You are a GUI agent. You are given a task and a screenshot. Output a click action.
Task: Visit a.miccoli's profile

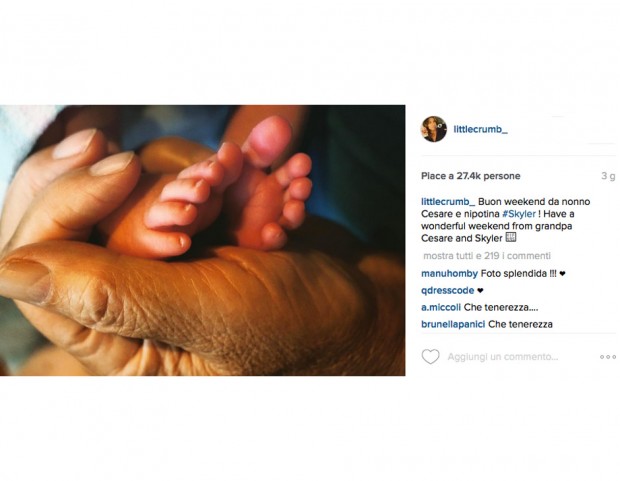coord(441,307)
